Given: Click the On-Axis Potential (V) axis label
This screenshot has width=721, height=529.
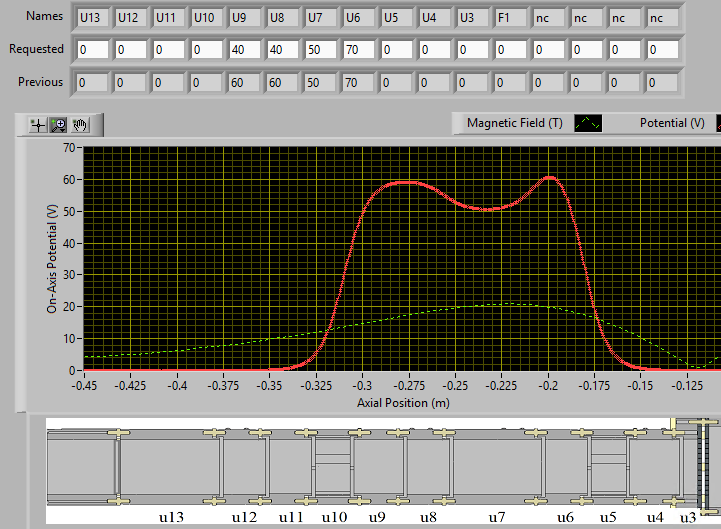Looking at the screenshot, I should click(x=52, y=259).
